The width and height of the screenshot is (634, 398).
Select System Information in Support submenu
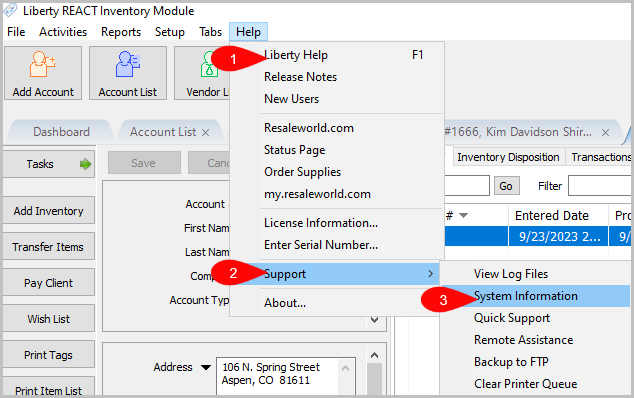point(535,296)
